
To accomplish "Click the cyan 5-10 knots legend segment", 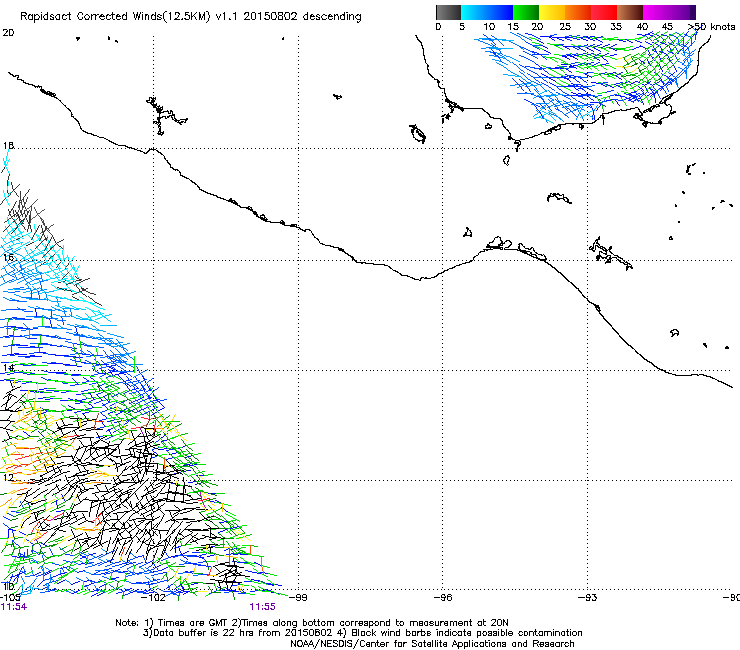I will [474, 12].
